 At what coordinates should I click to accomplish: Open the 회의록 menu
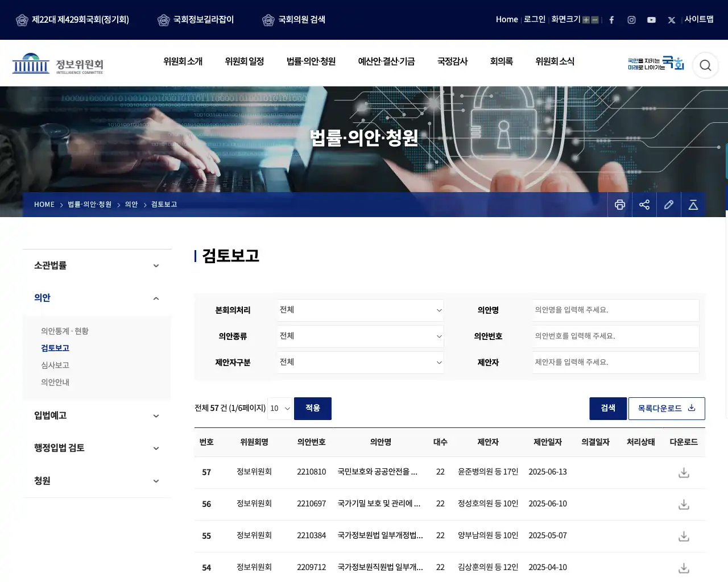click(501, 61)
